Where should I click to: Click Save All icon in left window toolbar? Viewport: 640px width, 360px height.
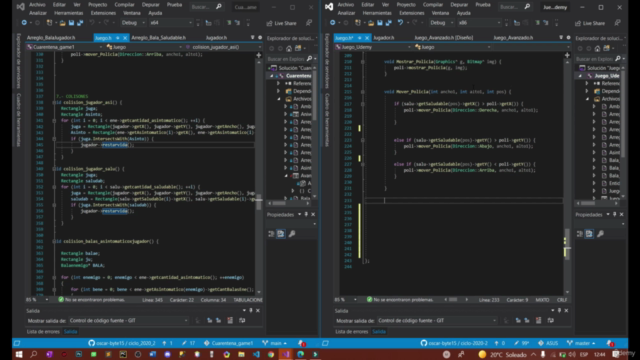[x=80, y=23]
